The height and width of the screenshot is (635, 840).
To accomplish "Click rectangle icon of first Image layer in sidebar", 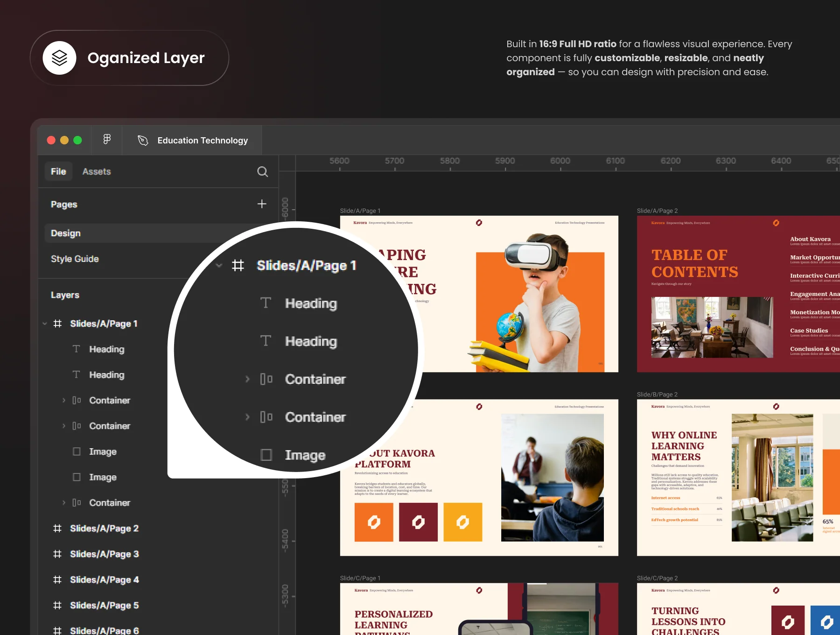I will (x=77, y=452).
